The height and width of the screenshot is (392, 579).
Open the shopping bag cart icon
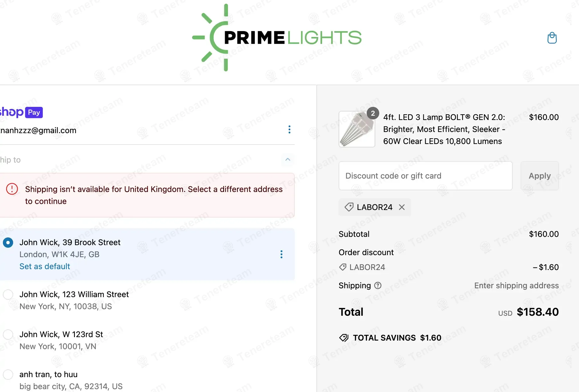coord(552,38)
